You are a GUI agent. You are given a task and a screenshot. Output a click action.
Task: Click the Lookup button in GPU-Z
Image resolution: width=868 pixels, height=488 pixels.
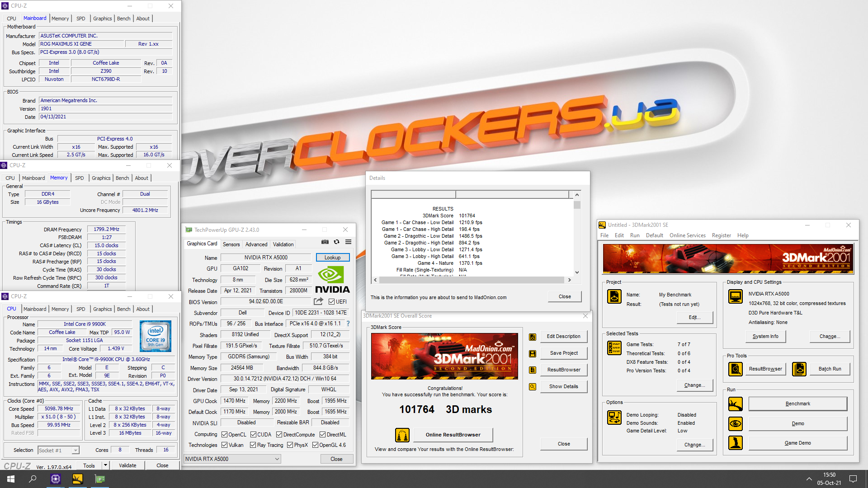coord(332,258)
